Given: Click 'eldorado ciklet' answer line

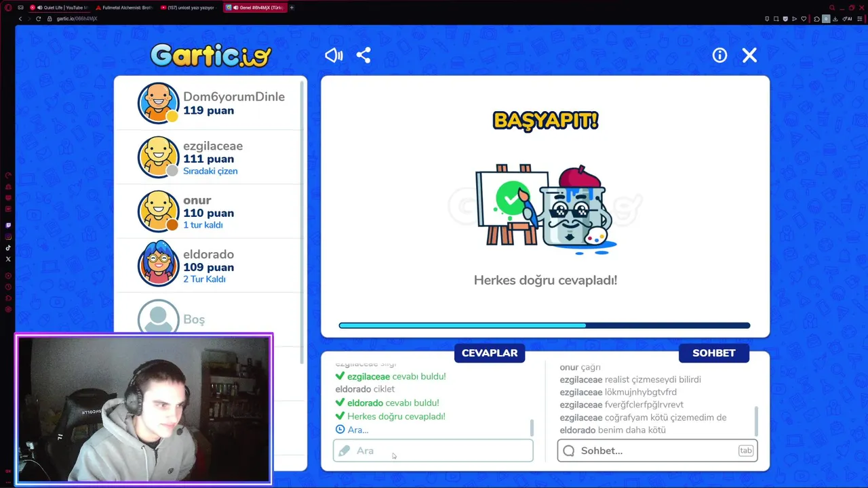Looking at the screenshot, I should tap(365, 389).
